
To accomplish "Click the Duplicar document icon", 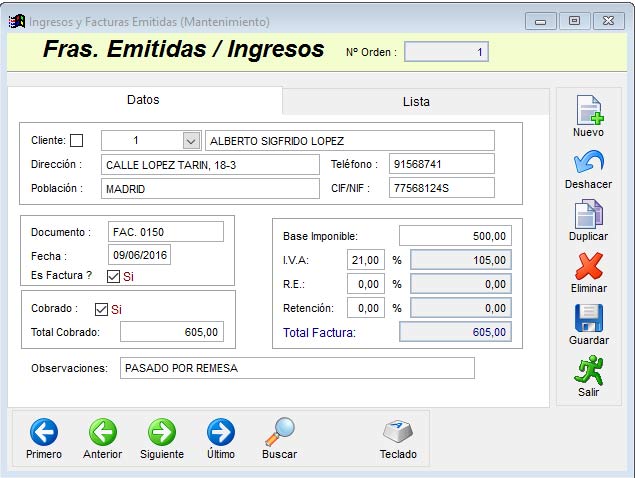I will click(588, 214).
